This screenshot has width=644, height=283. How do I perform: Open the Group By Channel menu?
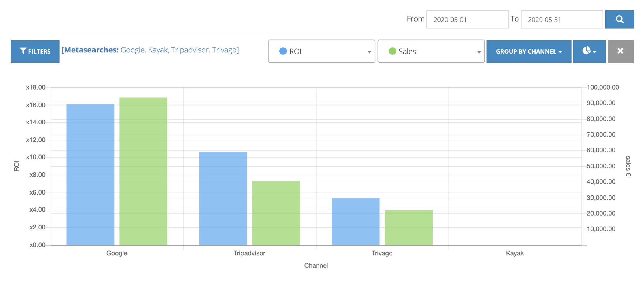point(529,51)
